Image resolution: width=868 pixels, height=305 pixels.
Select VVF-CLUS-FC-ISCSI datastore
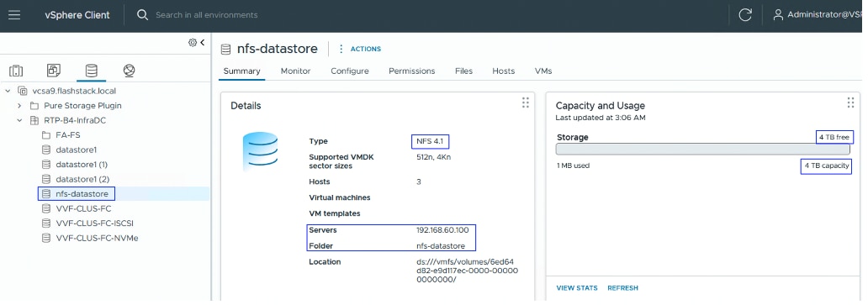tap(95, 223)
